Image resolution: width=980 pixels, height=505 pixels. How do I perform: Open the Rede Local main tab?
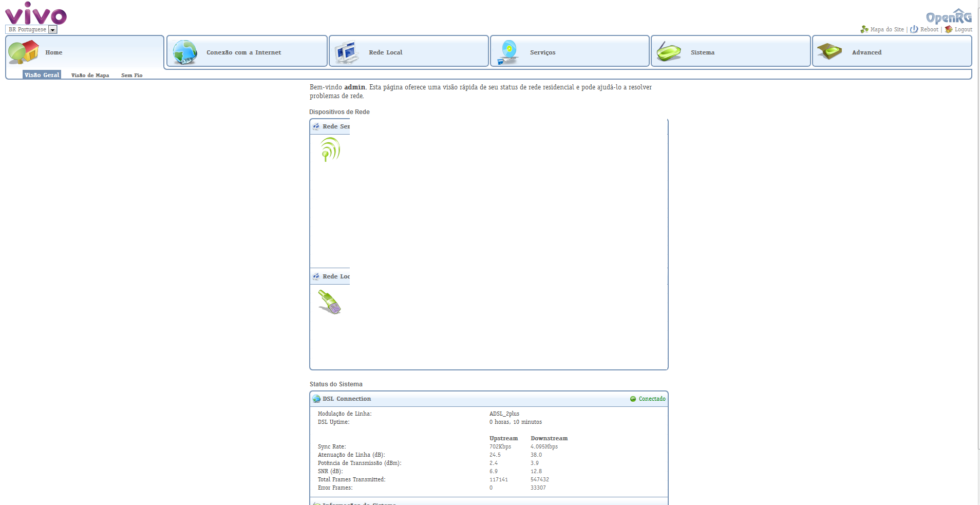tap(409, 51)
